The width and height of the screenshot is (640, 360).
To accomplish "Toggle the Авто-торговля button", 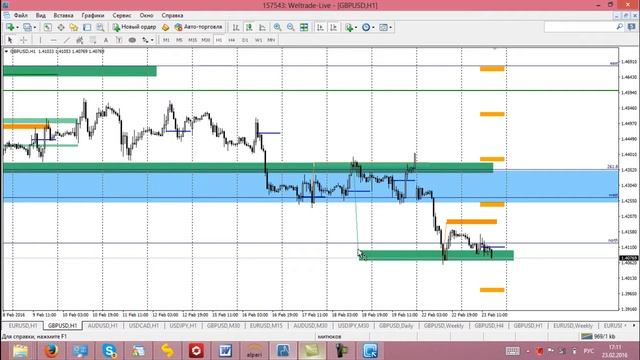I will (x=198, y=27).
